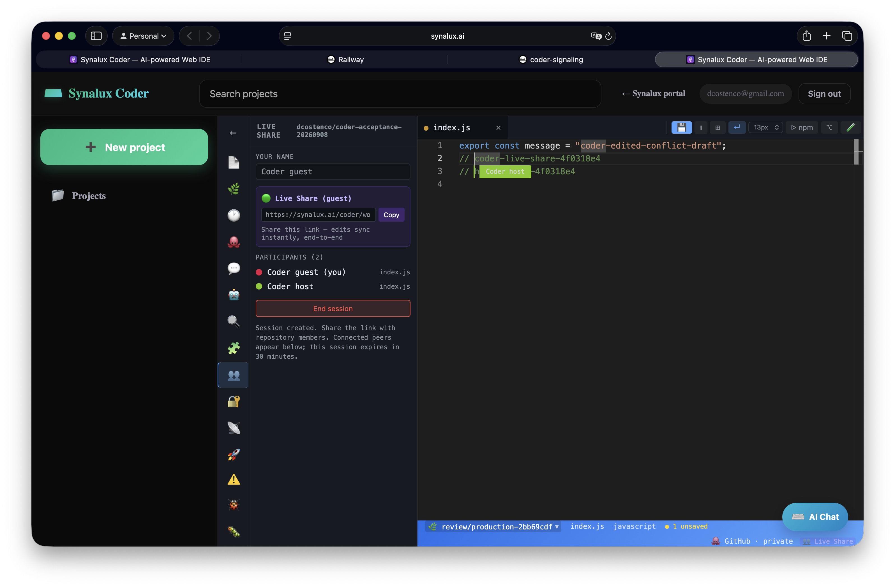The width and height of the screenshot is (895, 588).
Task: Save file with the floppy disk icon
Action: pos(681,128)
